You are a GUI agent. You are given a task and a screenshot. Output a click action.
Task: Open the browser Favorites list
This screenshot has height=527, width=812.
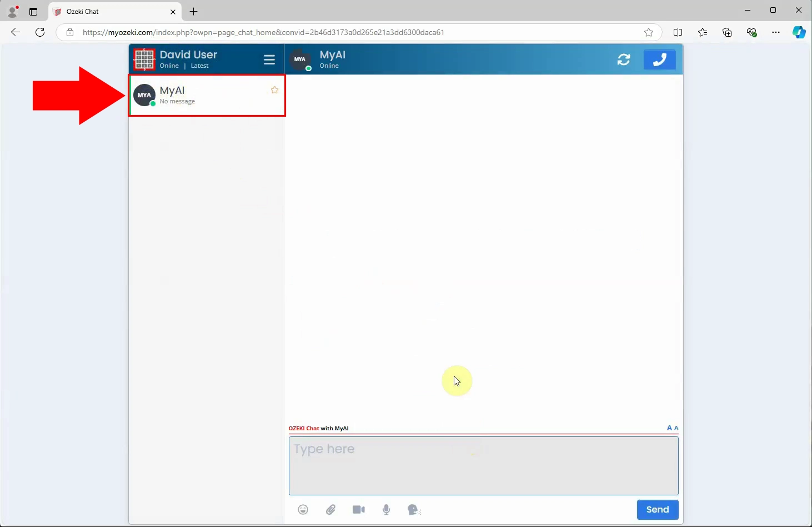tap(703, 32)
